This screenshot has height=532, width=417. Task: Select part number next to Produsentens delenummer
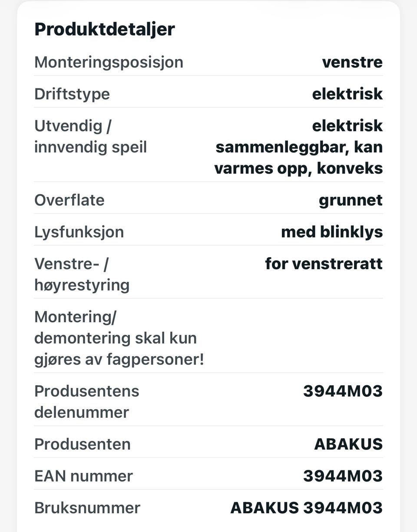pos(343,391)
